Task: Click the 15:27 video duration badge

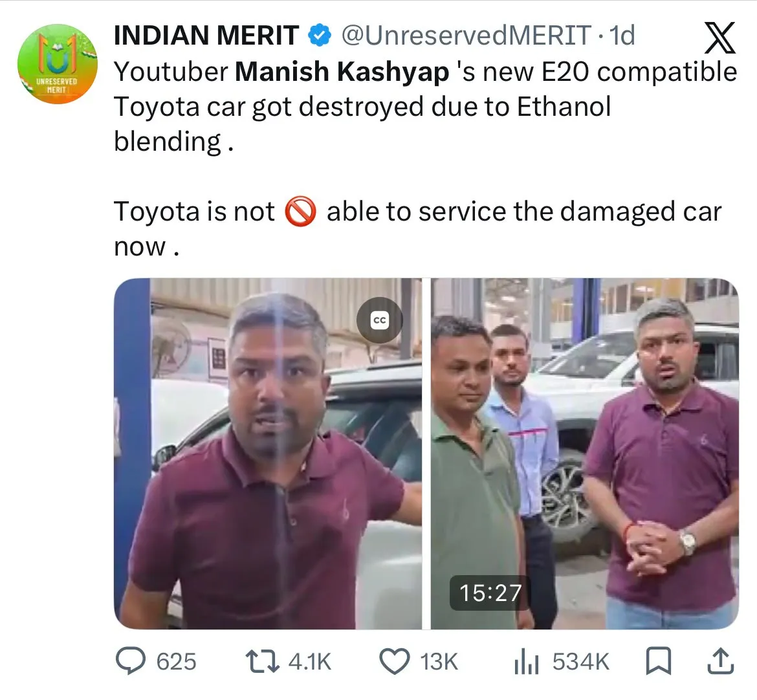Action: coord(490,593)
